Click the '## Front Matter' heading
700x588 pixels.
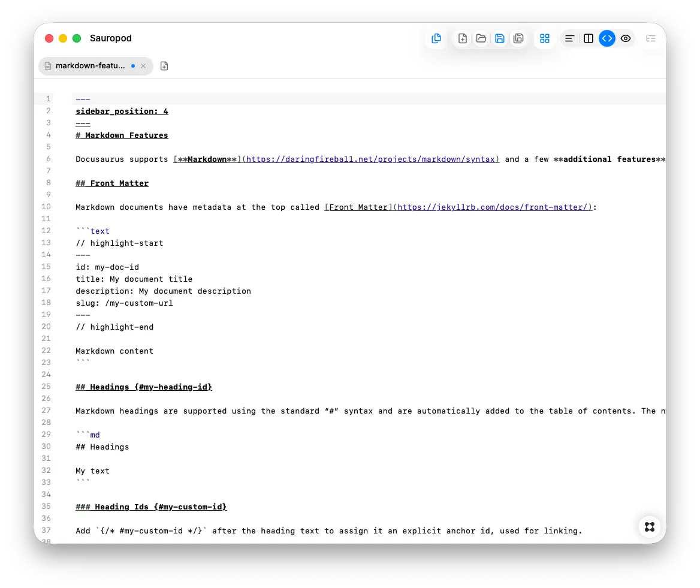click(x=112, y=183)
